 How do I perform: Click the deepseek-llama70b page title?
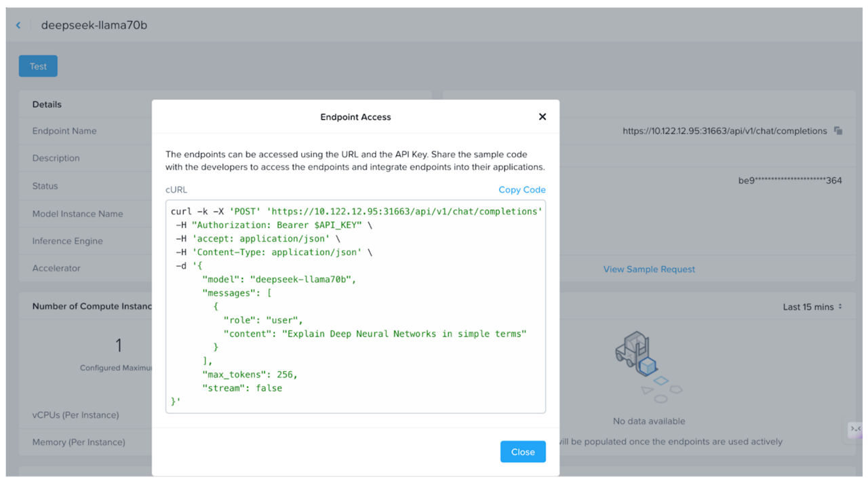point(94,24)
